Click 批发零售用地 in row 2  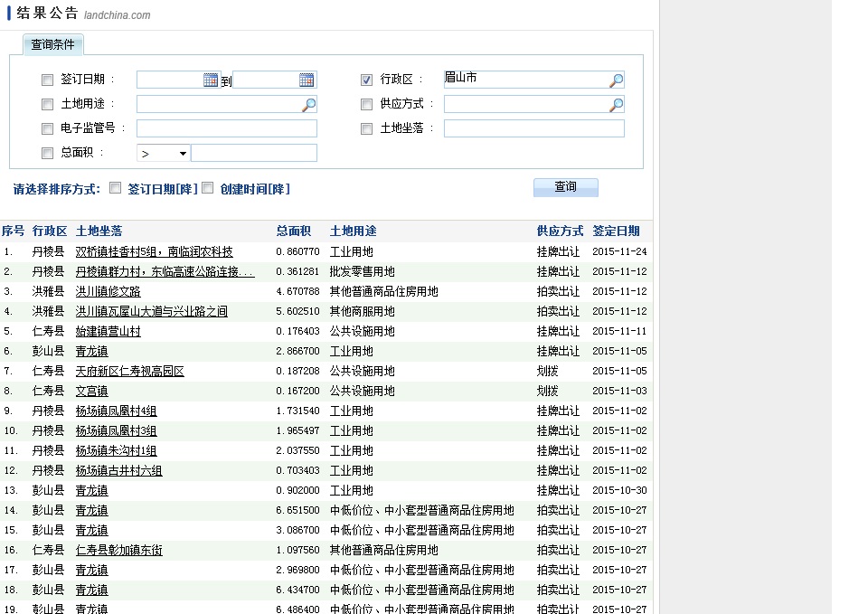pos(362,272)
